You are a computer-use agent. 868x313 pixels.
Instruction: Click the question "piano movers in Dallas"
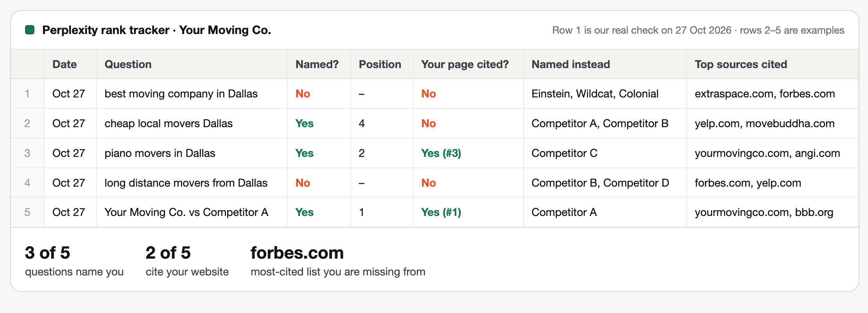point(160,153)
